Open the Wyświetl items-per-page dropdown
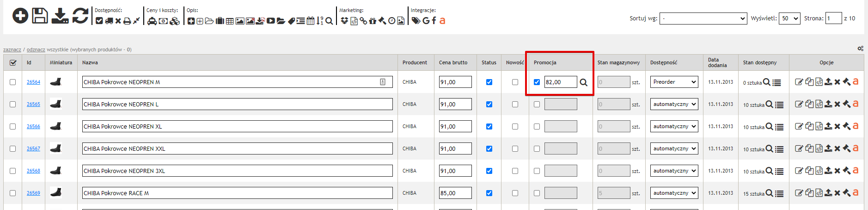The height and width of the screenshot is (210, 868). coord(789,19)
